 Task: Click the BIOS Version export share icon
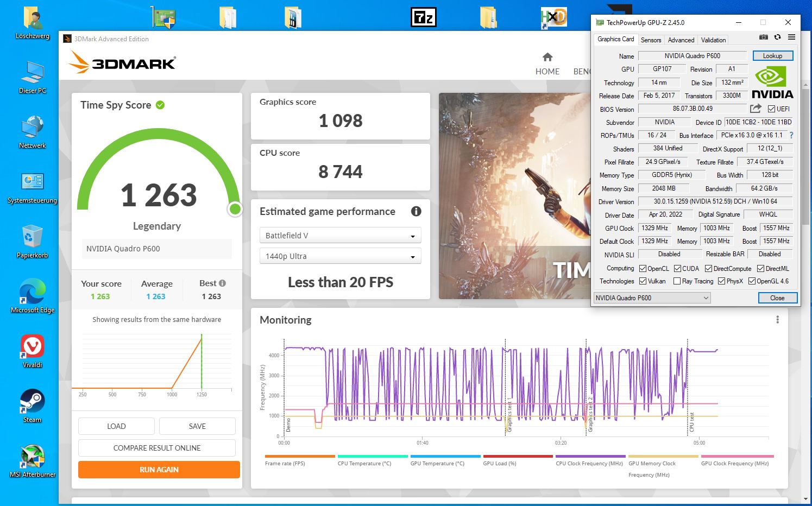[756, 109]
